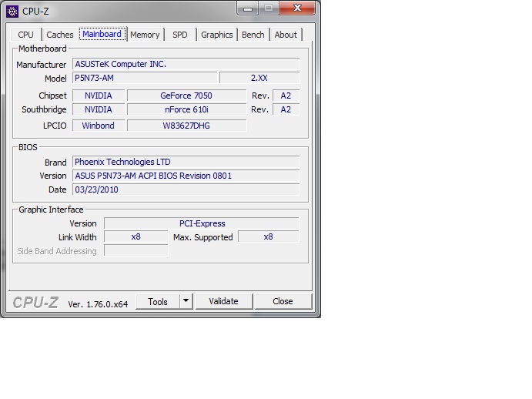Click the BIOS date 03/23/2010

[186, 189]
